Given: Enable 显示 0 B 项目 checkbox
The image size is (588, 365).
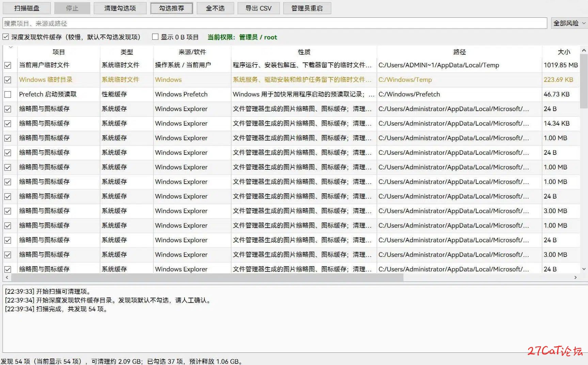Looking at the screenshot, I should point(155,37).
